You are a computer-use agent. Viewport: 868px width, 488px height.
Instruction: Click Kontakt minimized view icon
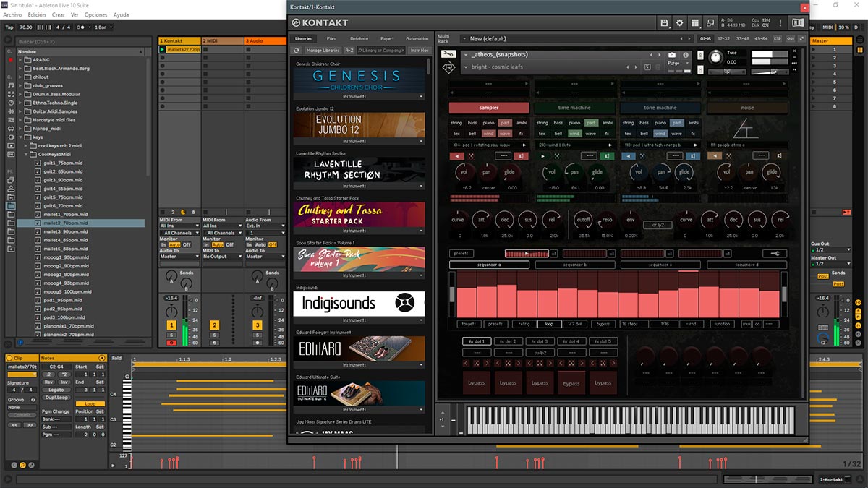pyautogui.click(x=710, y=23)
